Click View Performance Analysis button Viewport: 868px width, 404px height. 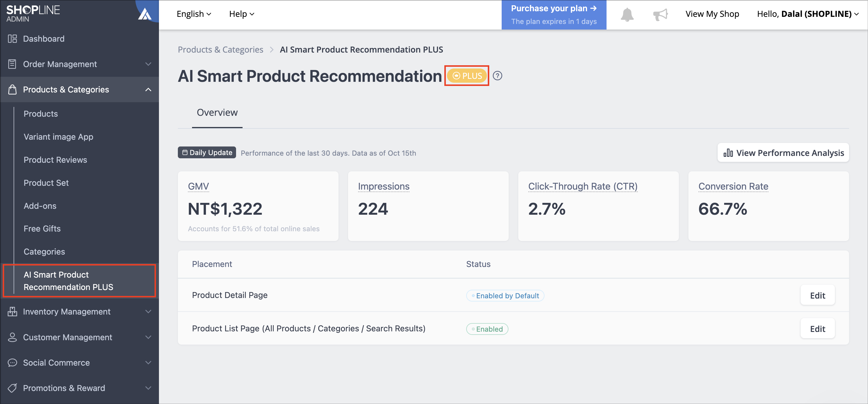(x=783, y=153)
